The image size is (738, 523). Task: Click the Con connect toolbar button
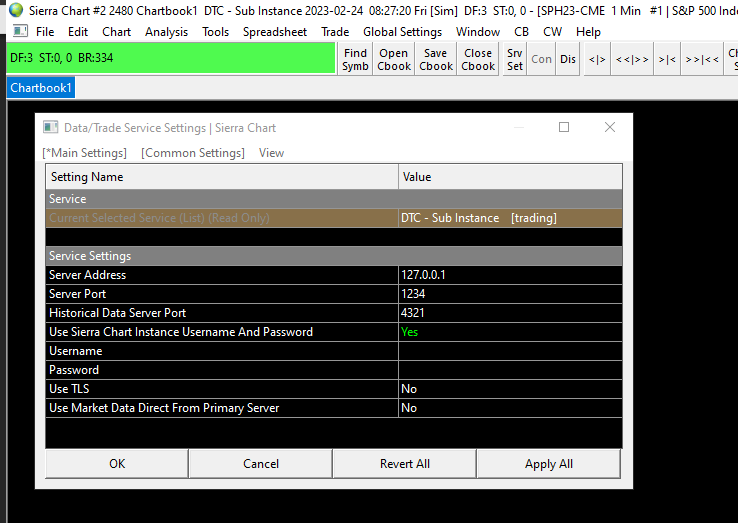click(x=541, y=59)
